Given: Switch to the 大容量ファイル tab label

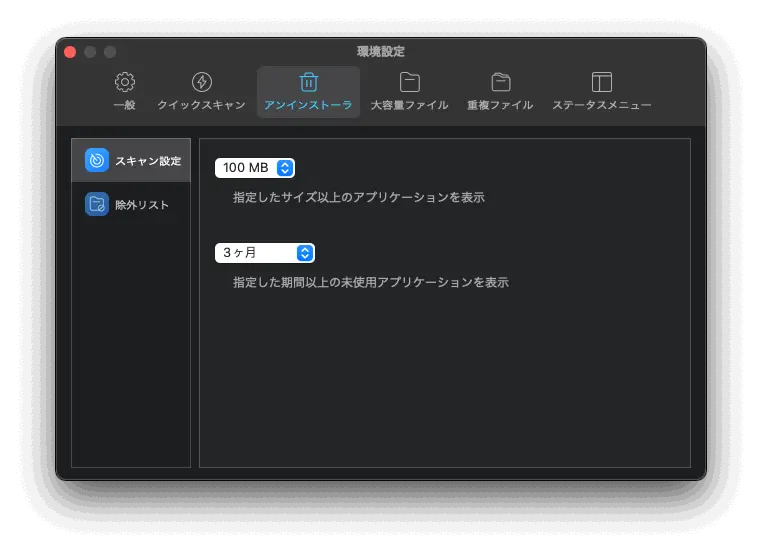Looking at the screenshot, I should [x=410, y=105].
